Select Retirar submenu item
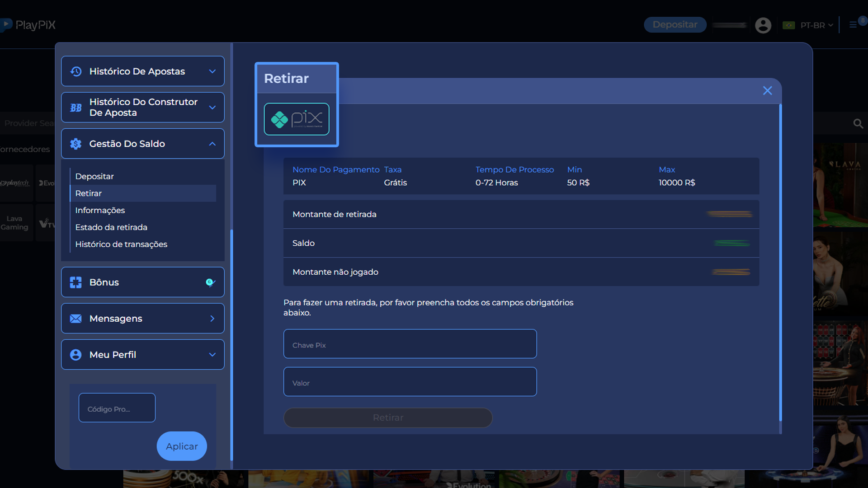Image resolution: width=868 pixels, height=488 pixels. (143, 193)
